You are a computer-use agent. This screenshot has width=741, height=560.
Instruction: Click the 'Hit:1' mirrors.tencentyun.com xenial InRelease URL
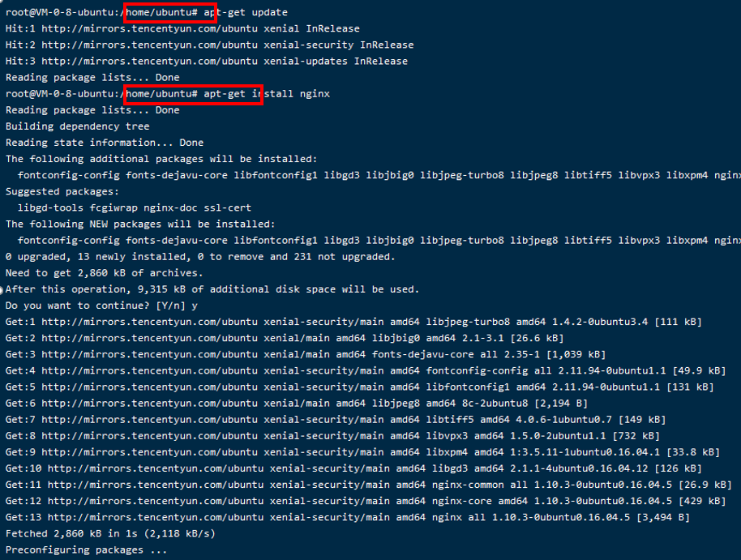point(149,28)
